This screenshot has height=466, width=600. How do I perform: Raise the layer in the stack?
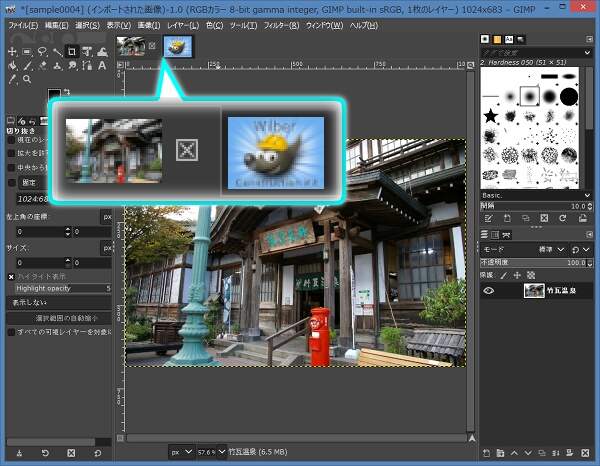coord(514,453)
